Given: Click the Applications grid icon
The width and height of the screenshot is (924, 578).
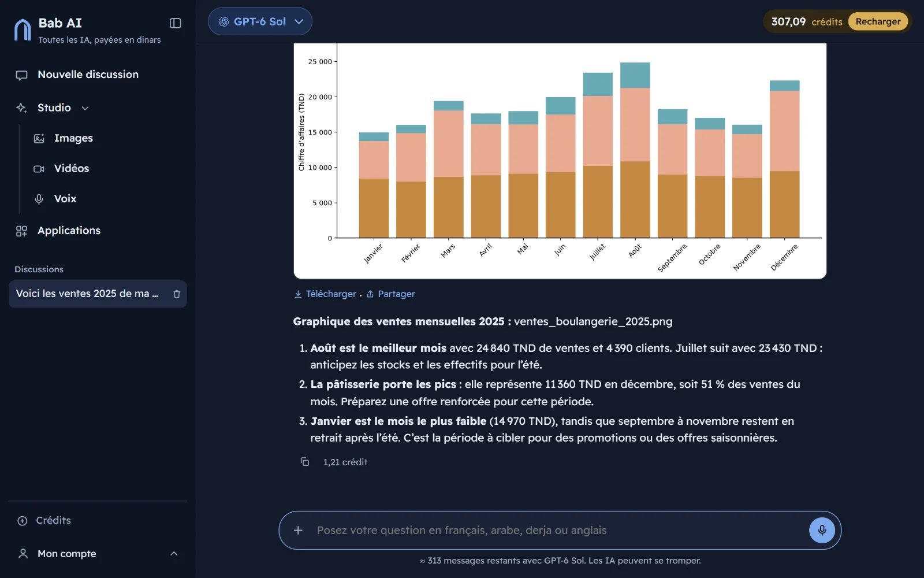Looking at the screenshot, I should [x=21, y=231].
